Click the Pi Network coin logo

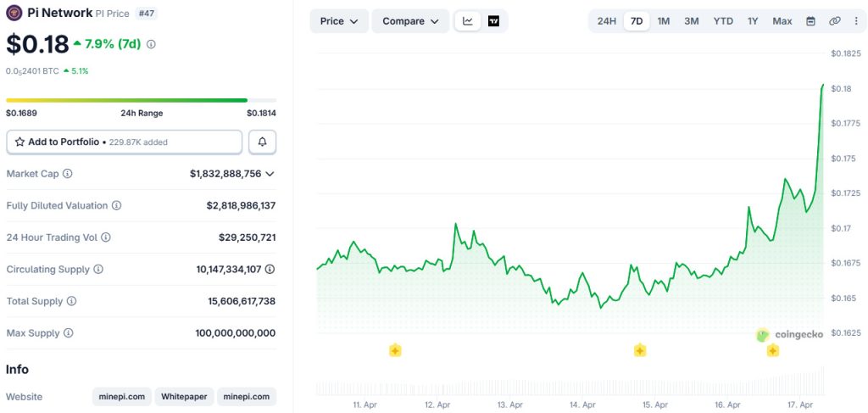[x=14, y=14]
